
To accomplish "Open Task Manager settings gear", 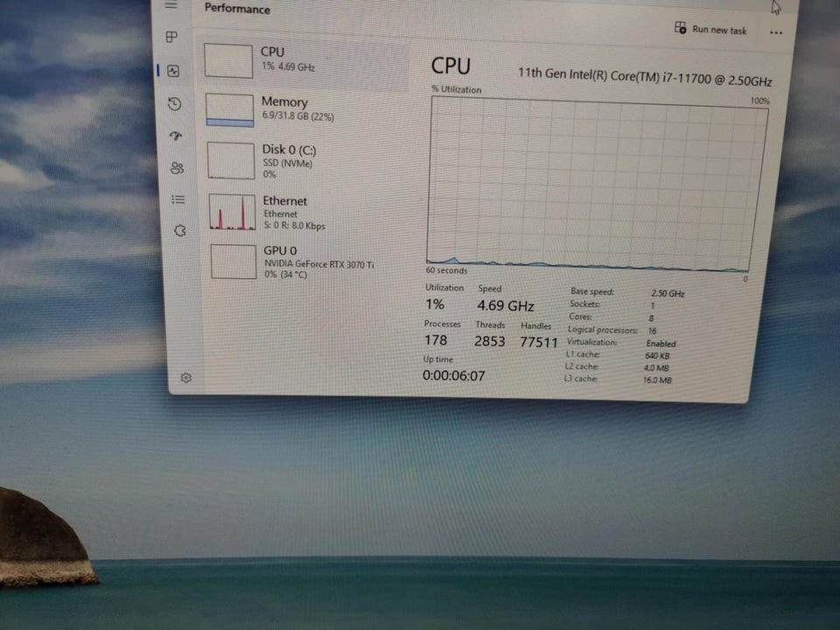I will tap(185, 378).
